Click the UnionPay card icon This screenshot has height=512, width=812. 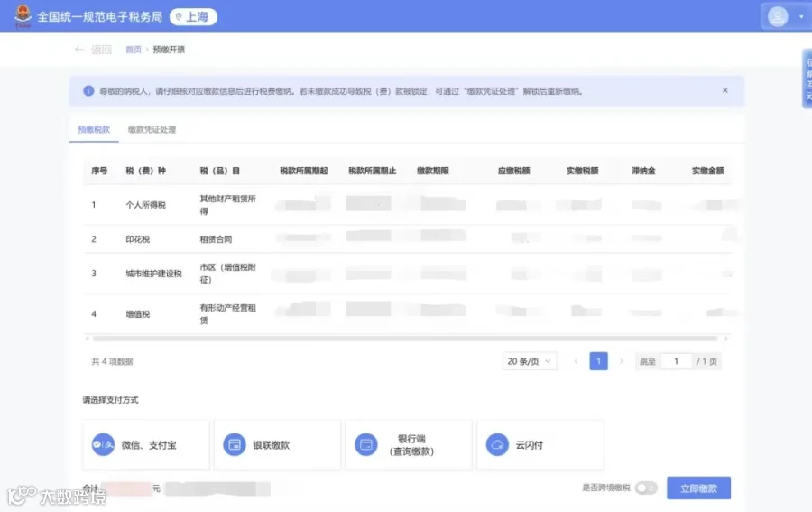(x=234, y=444)
